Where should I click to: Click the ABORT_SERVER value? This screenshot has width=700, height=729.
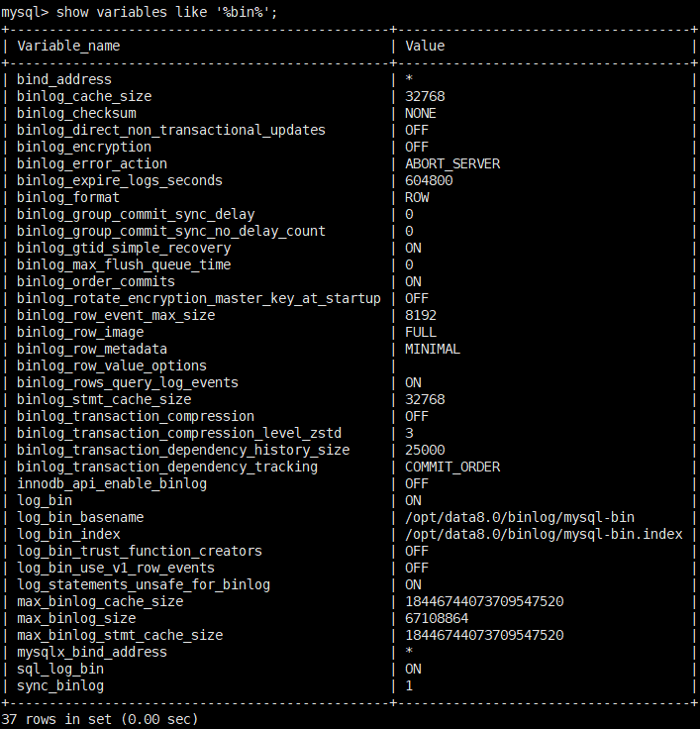coord(452,163)
